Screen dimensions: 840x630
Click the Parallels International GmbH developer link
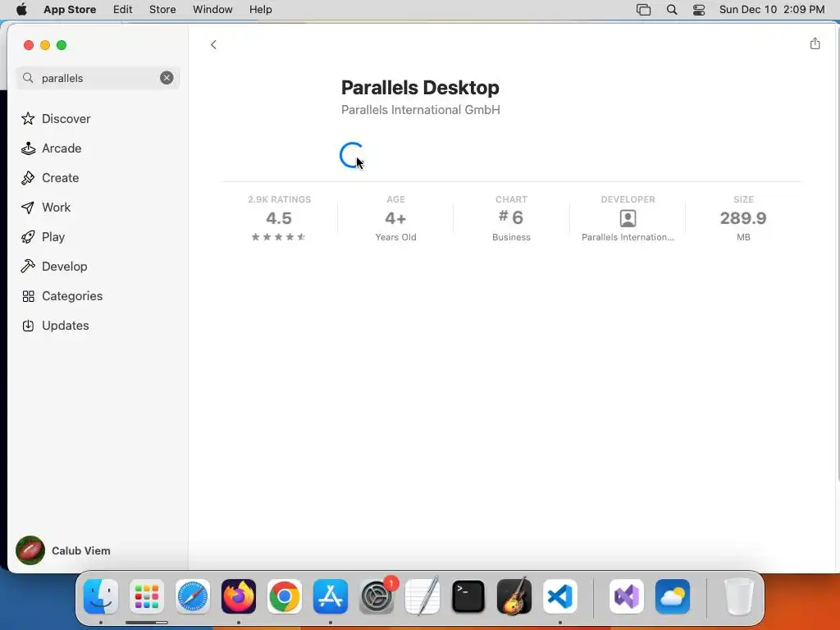click(x=421, y=109)
